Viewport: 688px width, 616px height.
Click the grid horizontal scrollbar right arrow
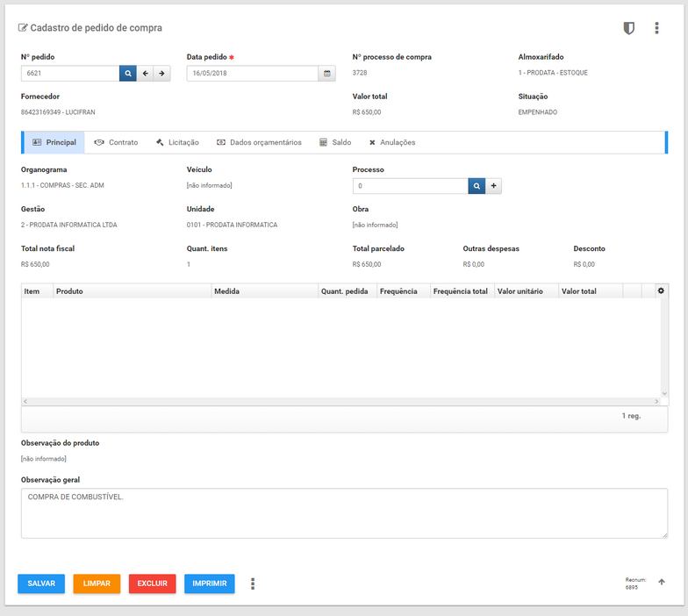656,402
